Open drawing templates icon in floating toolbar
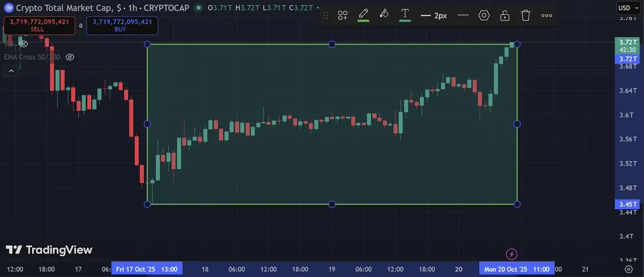 [342, 16]
